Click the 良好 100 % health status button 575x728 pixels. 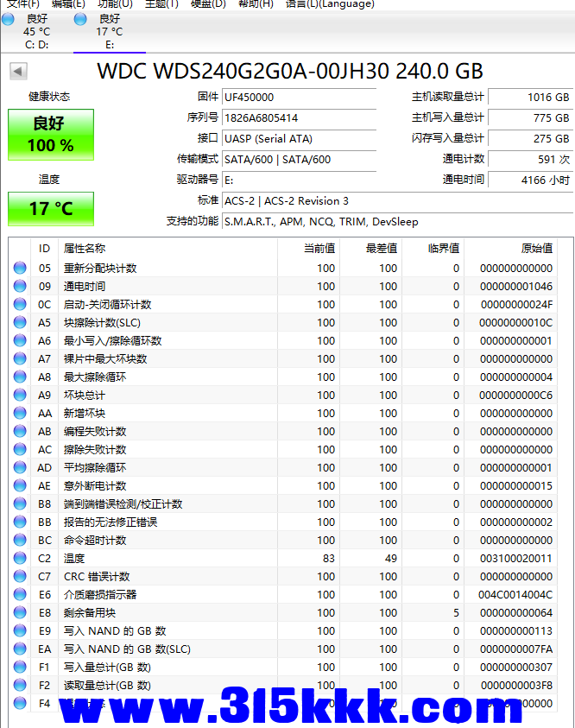pos(51,135)
